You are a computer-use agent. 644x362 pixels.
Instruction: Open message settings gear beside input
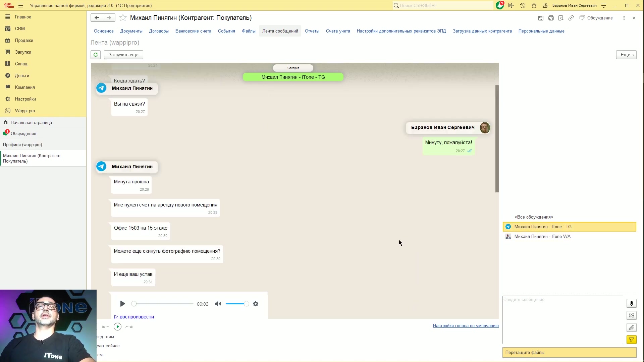[x=631, y=315]
